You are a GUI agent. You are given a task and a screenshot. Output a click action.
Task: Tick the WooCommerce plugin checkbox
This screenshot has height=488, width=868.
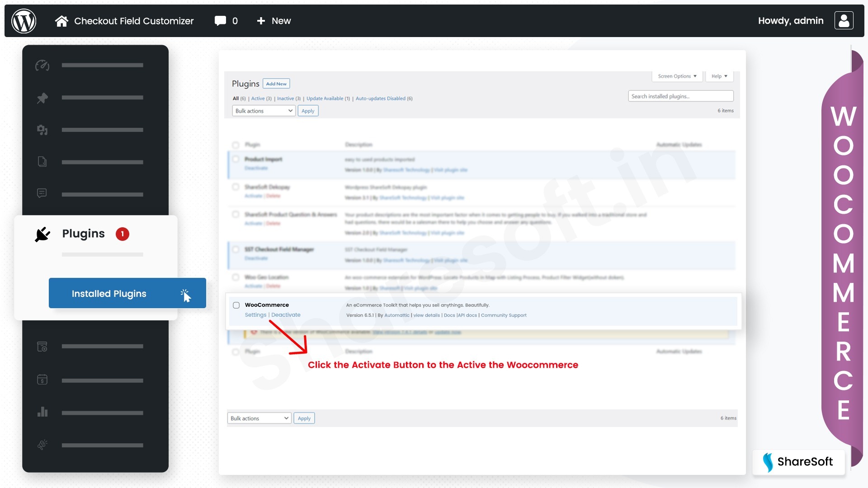point(236,305)
